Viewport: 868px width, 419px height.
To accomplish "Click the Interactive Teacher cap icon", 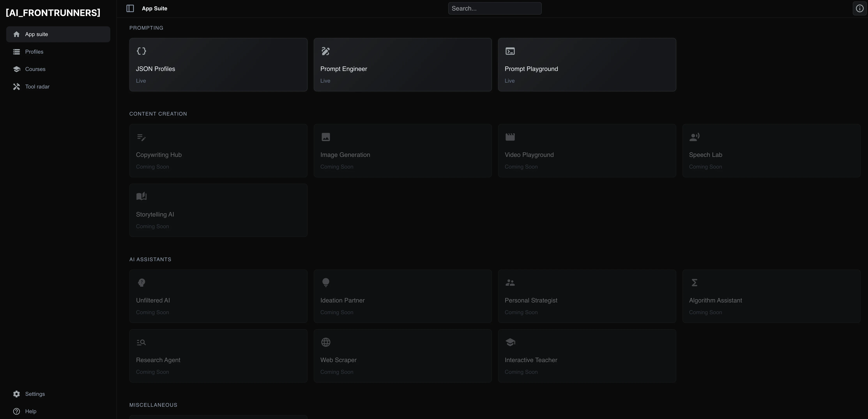I will (x=510, y=342).
